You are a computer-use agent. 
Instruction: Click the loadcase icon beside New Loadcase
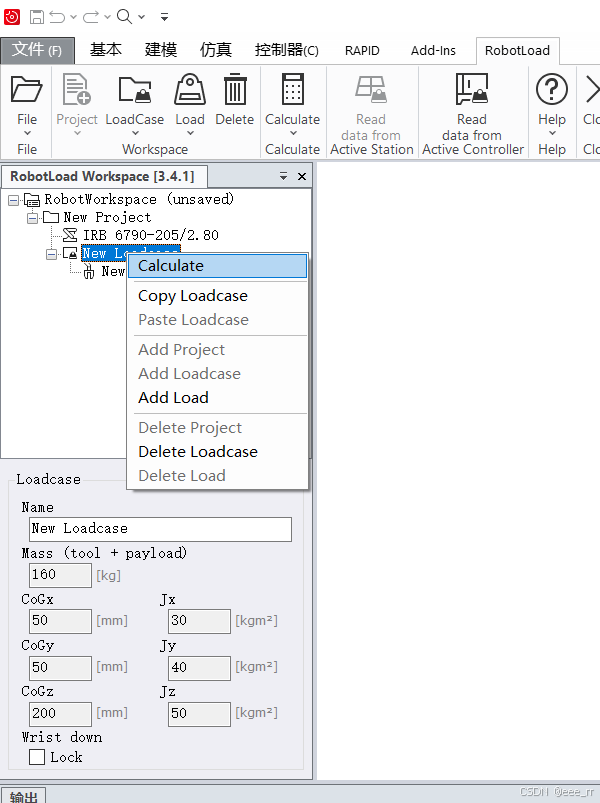point(70,253)
